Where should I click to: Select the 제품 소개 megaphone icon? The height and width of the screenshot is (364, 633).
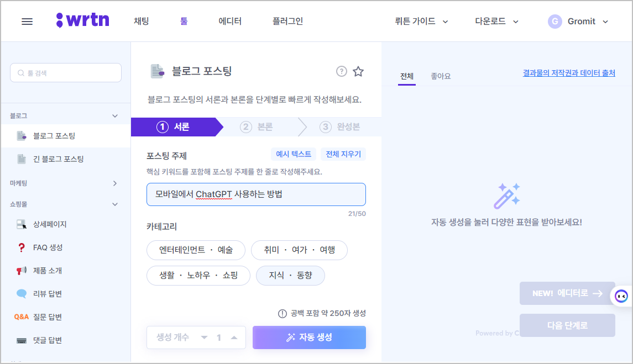coord(22,270)
